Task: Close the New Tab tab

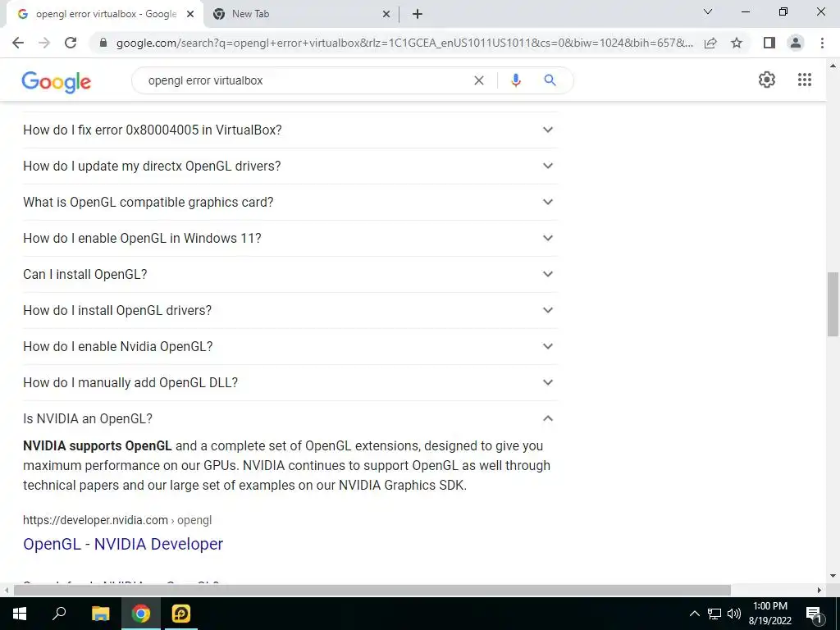Action: pyautogui.click(x=386, y=14)
